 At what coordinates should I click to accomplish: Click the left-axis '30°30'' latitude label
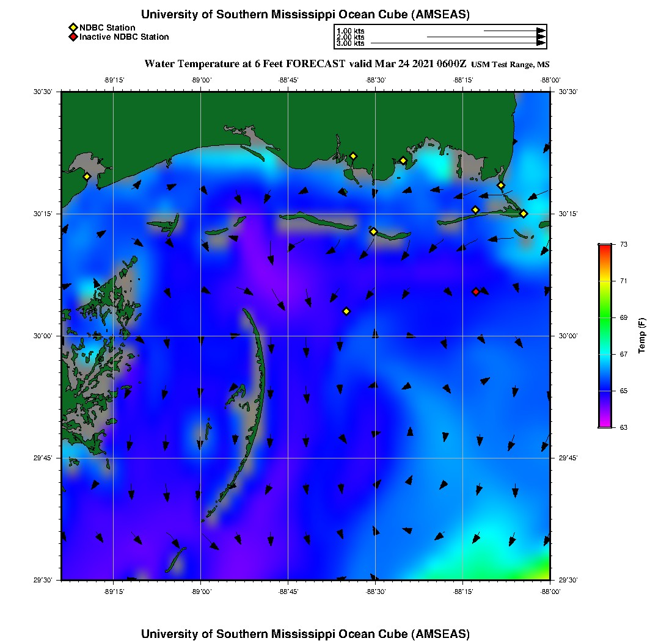coord(42,92)
